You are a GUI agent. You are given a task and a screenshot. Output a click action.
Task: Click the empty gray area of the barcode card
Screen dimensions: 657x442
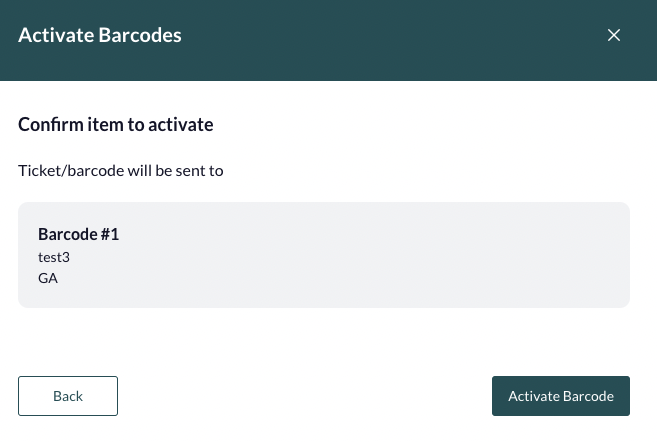pos(377,256)
